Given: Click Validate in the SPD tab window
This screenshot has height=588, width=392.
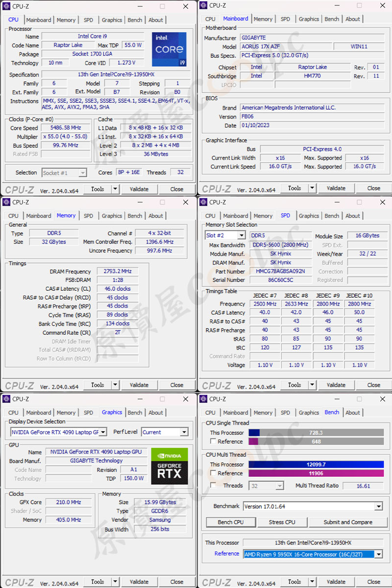Looking at the screenshot, I should (x=336, y=385).
